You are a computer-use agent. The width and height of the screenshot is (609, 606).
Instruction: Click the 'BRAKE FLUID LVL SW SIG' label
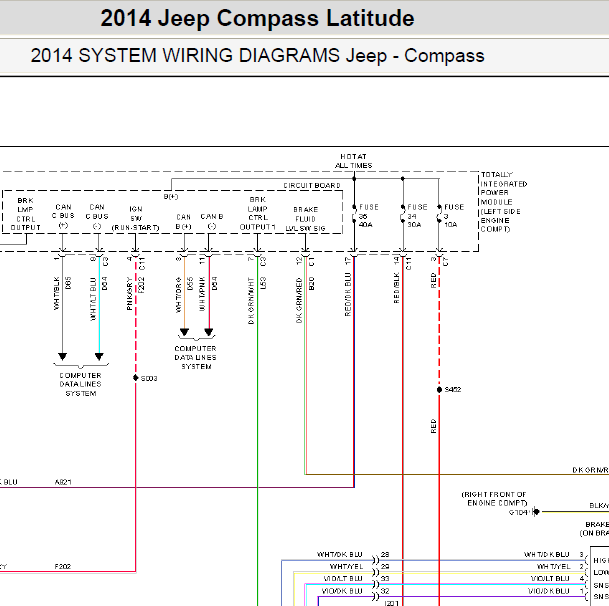[x=305, y=219]
